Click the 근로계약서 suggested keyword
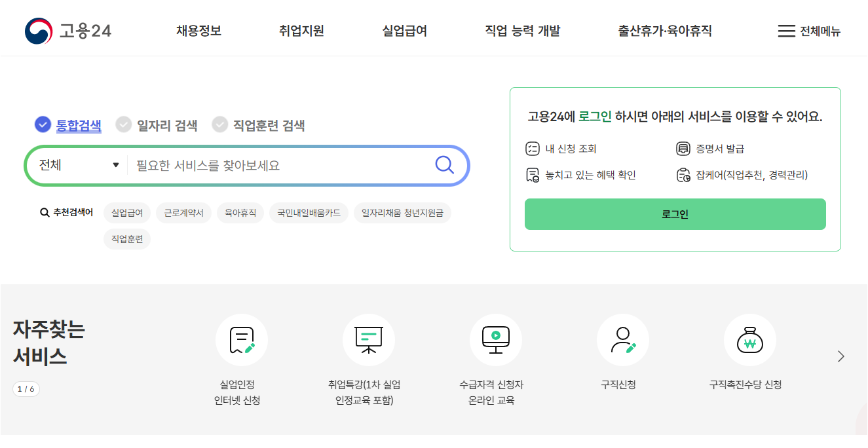 [x=184, y=213]
